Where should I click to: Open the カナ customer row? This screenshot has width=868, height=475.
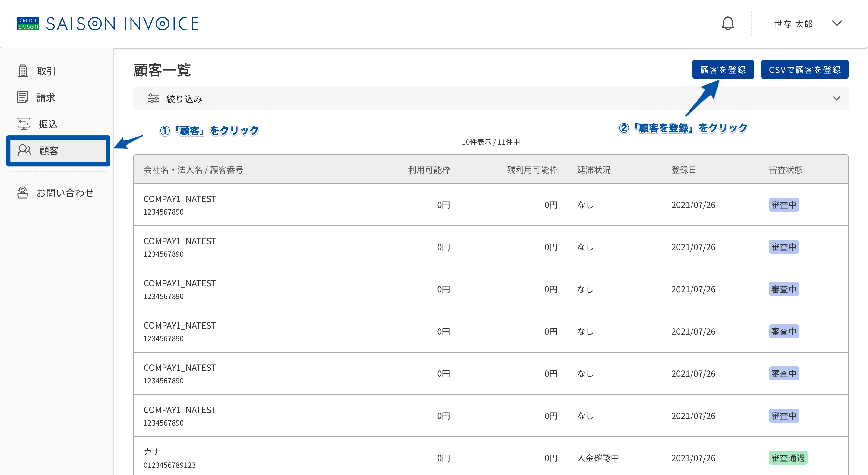[x=491, y=456]
